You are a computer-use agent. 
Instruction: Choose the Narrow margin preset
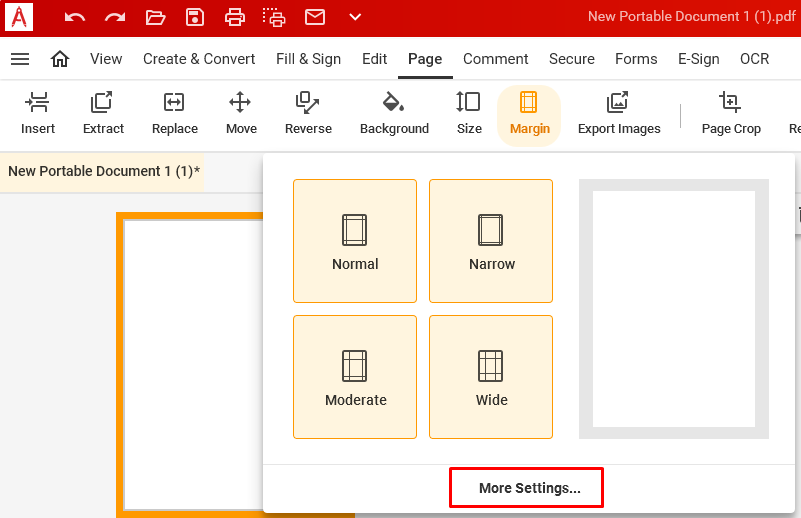coord(491,241)
